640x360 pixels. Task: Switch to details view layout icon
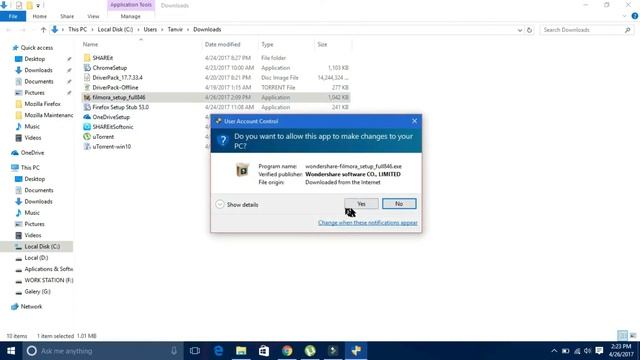click(622, 336)
